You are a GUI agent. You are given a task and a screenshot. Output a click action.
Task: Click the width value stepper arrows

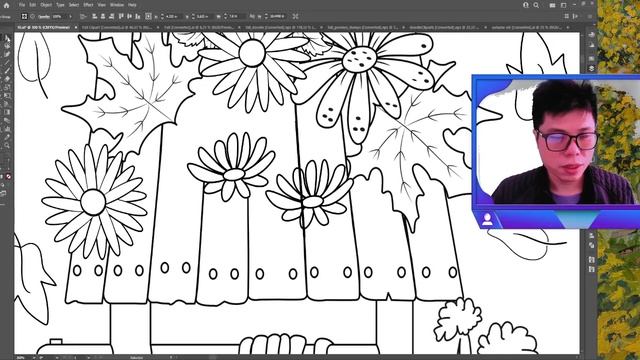point(225,16)
